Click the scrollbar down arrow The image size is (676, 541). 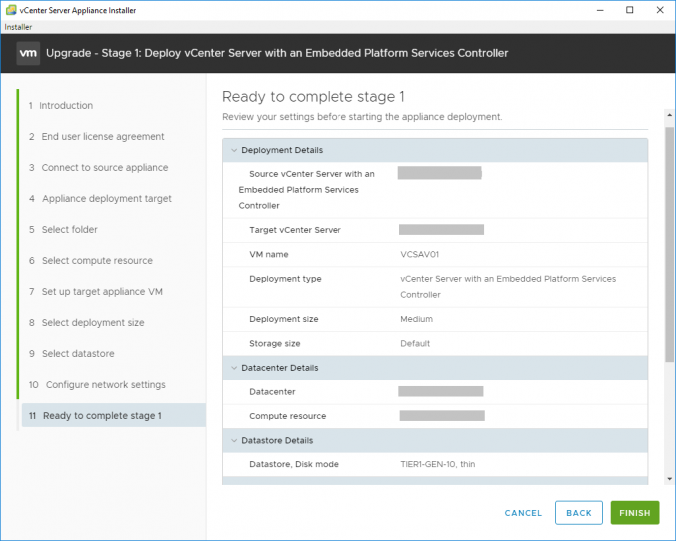click(669, 478)
